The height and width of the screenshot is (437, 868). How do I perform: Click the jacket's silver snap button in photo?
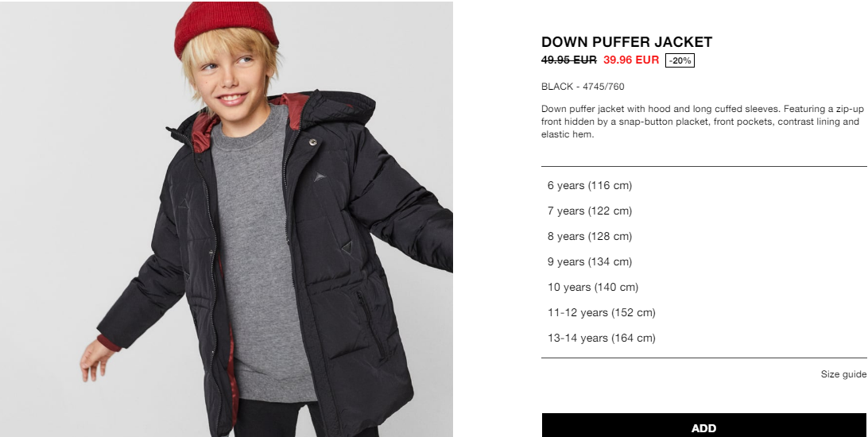[312, 142]
